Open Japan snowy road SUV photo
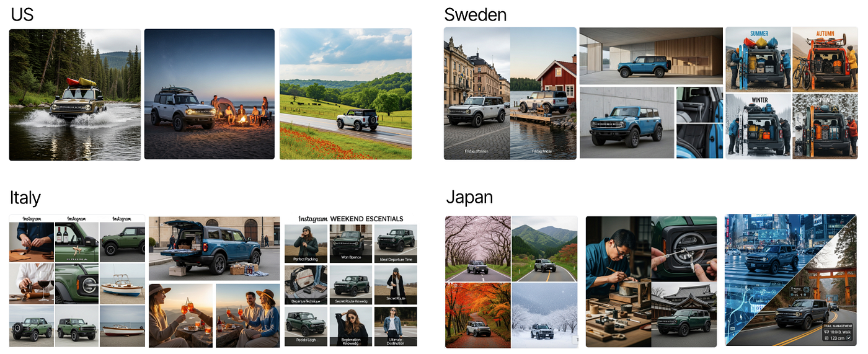Viewport: 868px width, 354px height. (x=545, y=316)
